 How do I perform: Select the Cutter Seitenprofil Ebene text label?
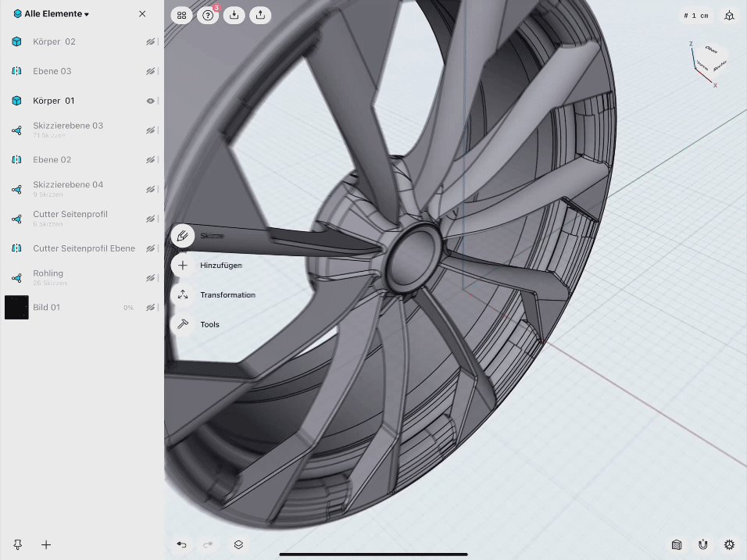(84, 248)
